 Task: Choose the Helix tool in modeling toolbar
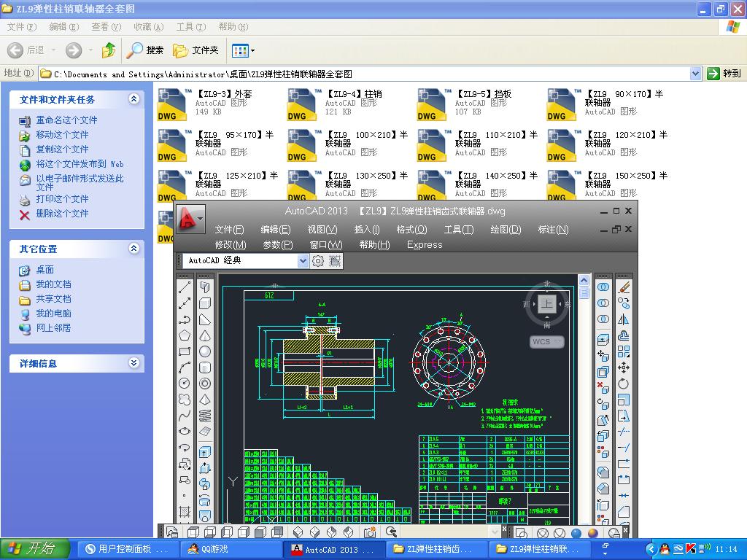205,416
